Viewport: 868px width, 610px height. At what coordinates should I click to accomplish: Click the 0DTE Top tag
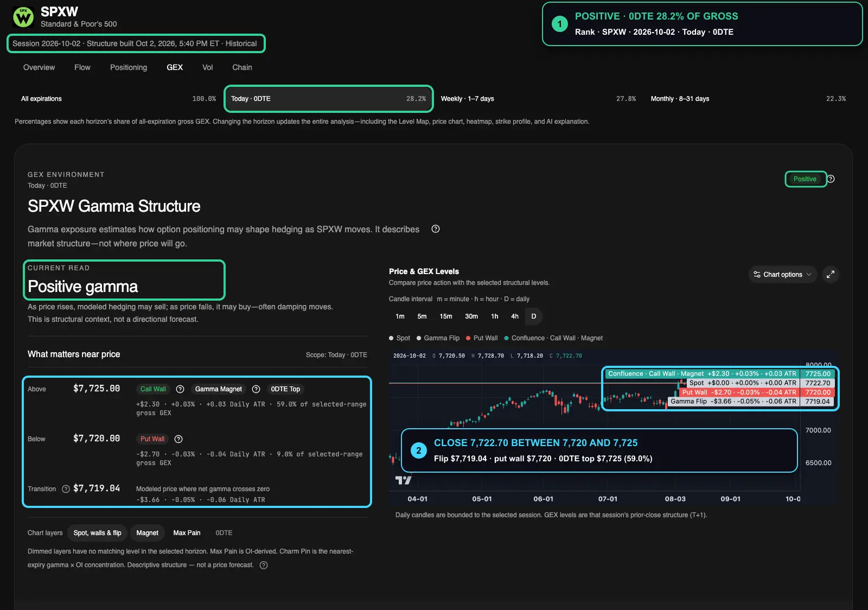(x=285, y=389)
